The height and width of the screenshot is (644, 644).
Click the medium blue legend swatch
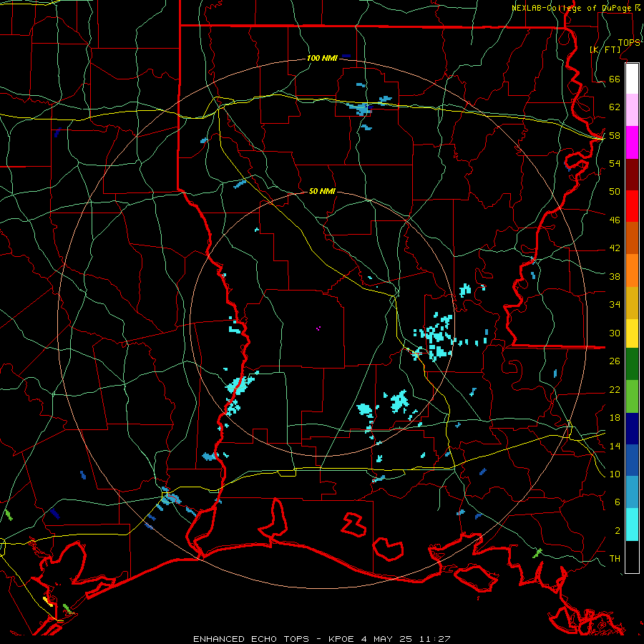coord(632,460)
